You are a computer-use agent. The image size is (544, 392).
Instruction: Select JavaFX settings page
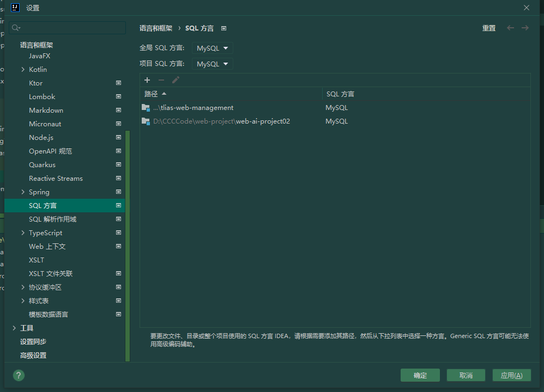(40, 56)
